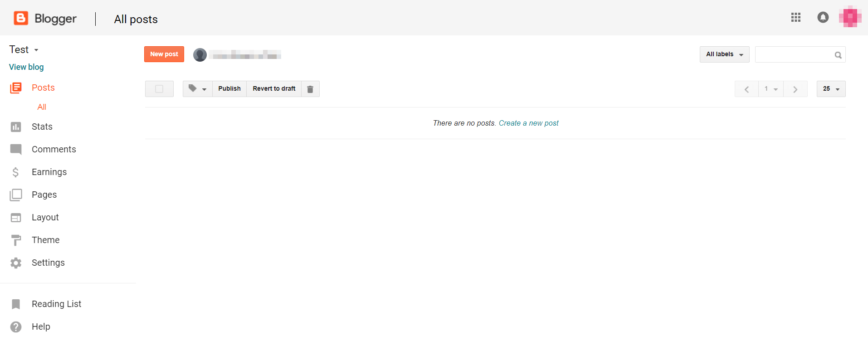This screenshot has height=346, width=868.
Task: Tick the select all posts checkbox
Action: [159, 89]
